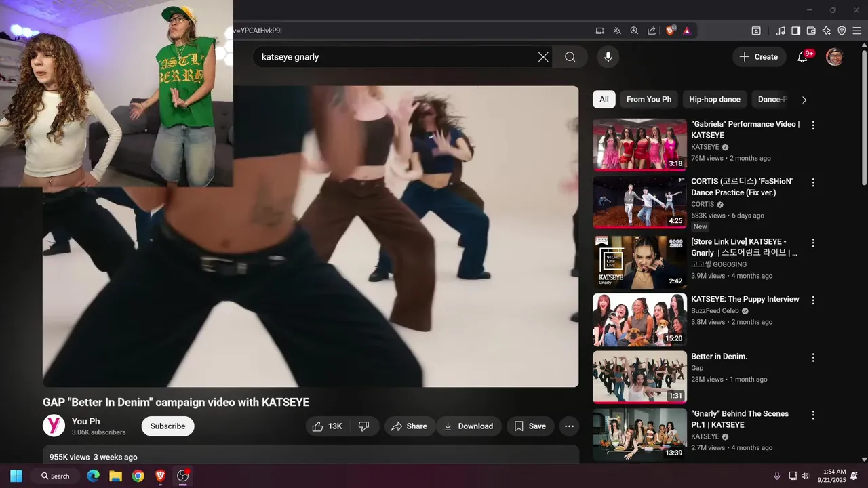Open Google Chrome from the taskbar
The width and height of the screenshot is (868, 488).
(138, 476)
